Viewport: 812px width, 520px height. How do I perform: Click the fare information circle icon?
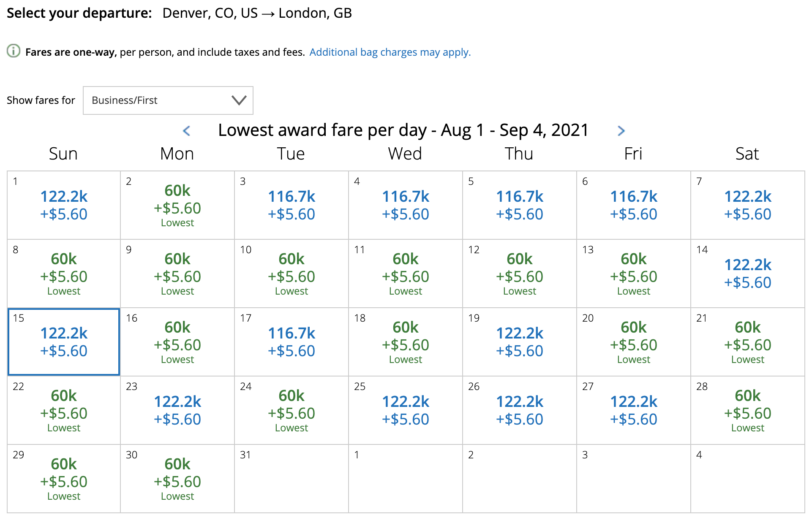pyautogui.click(x=14, y=51)
